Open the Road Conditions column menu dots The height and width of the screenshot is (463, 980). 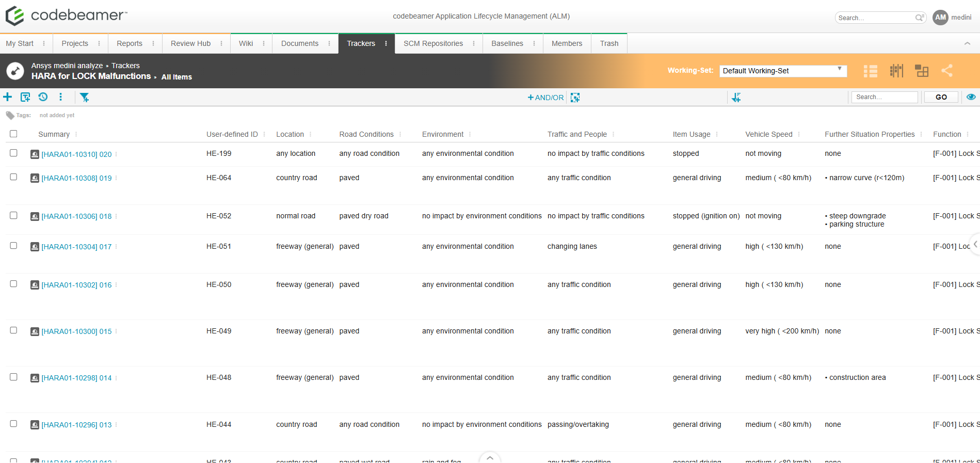click(x=400, y=134)
